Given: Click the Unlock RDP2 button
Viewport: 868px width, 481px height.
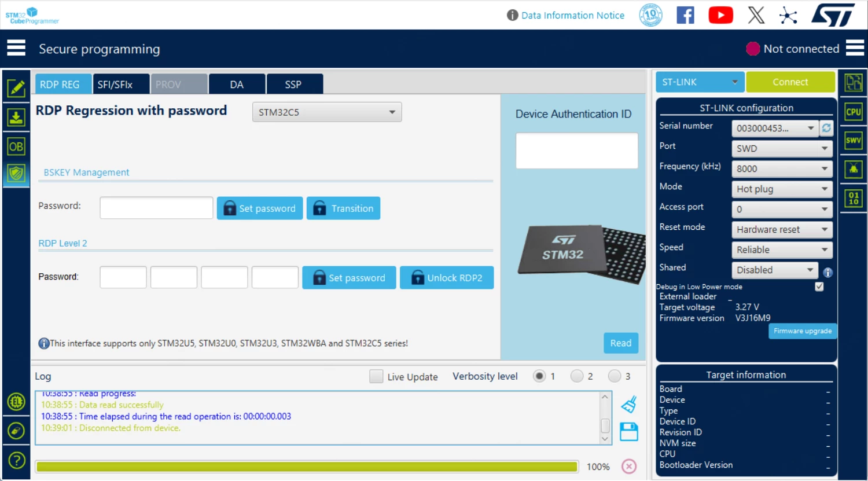Looking at the screenshot, I should pyautogui.click(x=447, y=278).
